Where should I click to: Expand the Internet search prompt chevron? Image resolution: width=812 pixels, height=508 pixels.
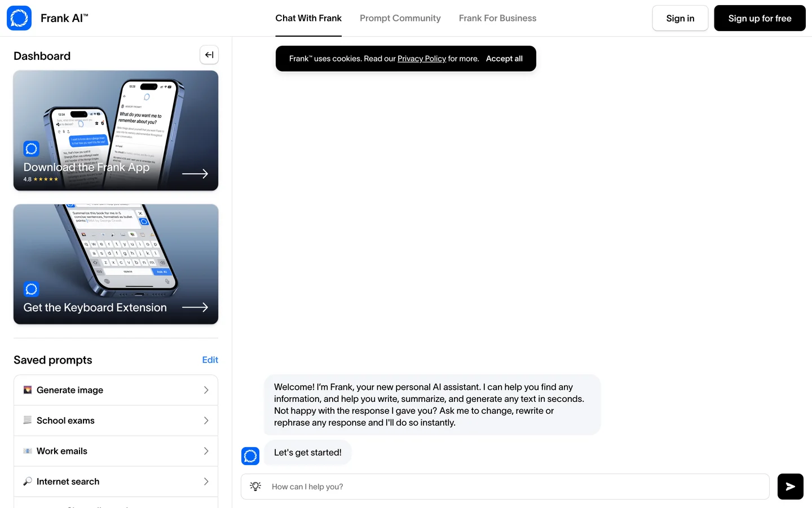click(206, 481)
